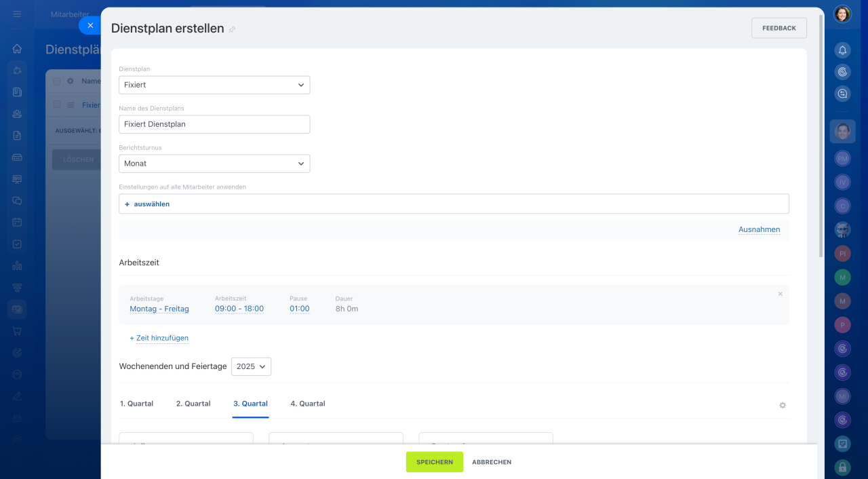Expand the Dienstplan type dropdown
The width and height of the screenshot is (868, 479).
[x=214, y=85]
